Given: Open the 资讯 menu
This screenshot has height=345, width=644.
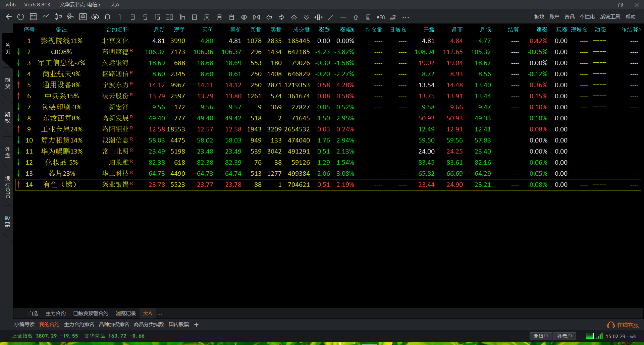Looking at the screenshot, I should (x=569, y=17).
